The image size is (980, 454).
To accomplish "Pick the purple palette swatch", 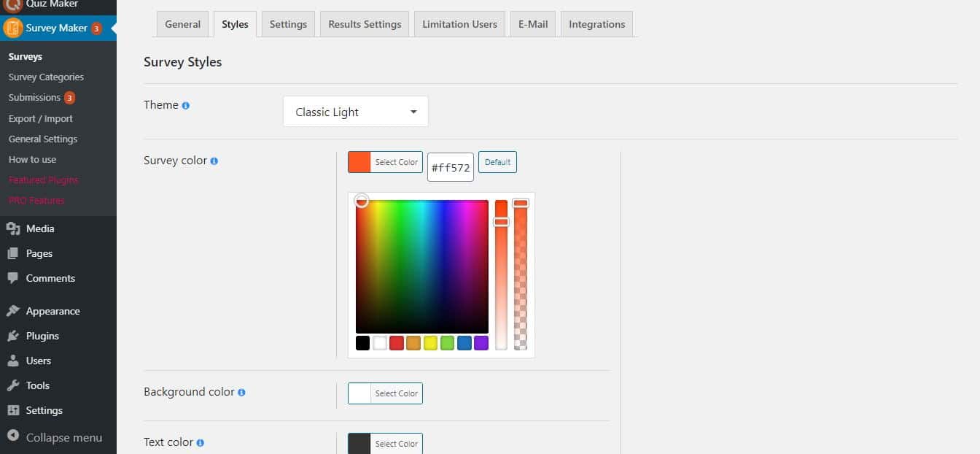I will coord(481,343).
